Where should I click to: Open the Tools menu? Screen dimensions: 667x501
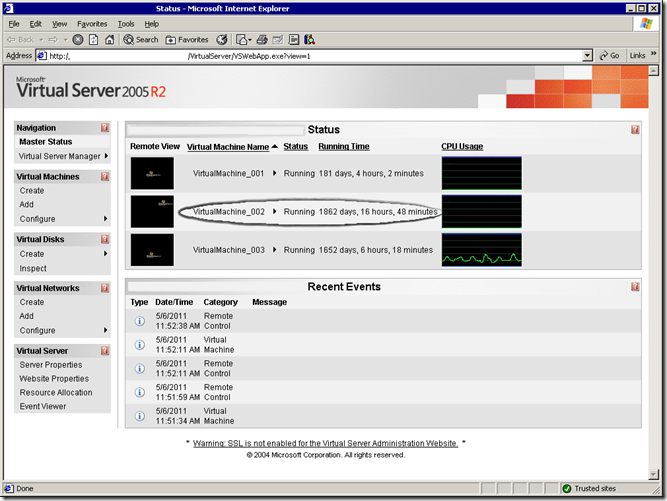click(124, 23)
